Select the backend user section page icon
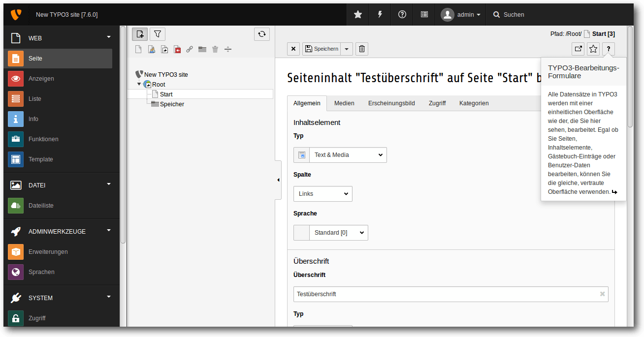Viewport: 644px width, 337px height. (151, 49)
